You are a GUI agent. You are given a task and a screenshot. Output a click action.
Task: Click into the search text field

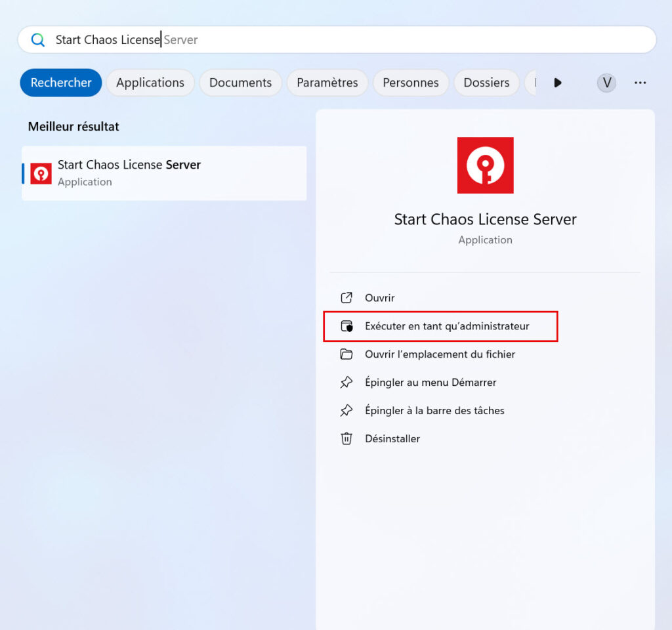click(394, 40)
